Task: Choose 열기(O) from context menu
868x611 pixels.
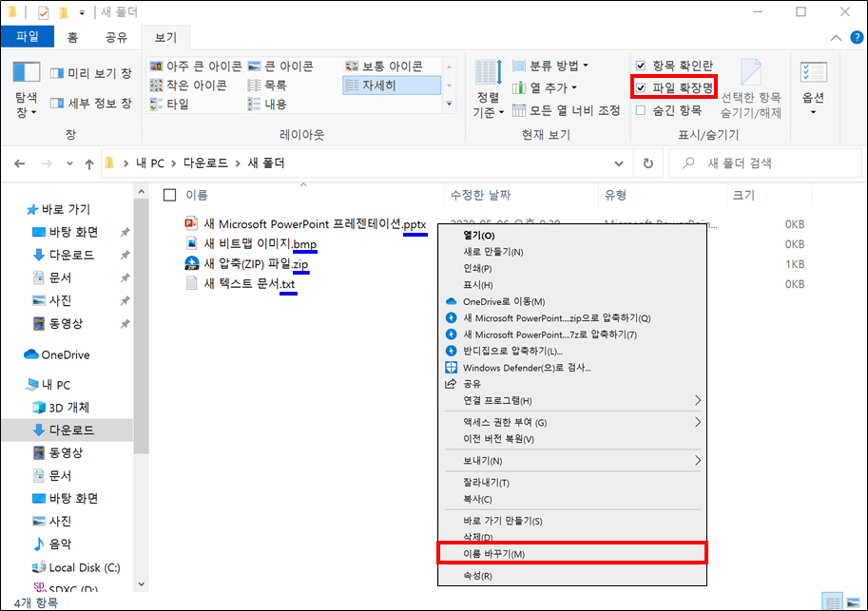Action: pos(572,236)
